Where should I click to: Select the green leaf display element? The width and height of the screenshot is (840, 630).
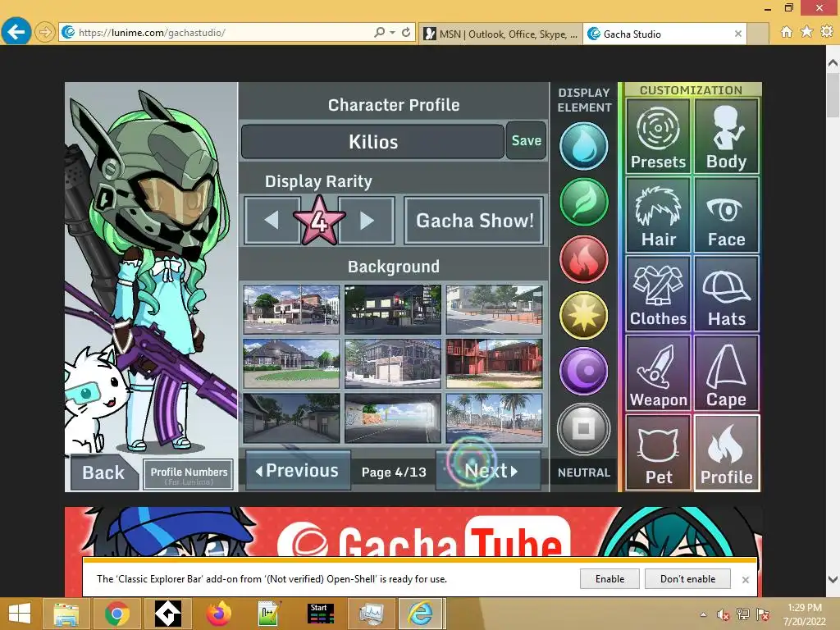(583, 202)
